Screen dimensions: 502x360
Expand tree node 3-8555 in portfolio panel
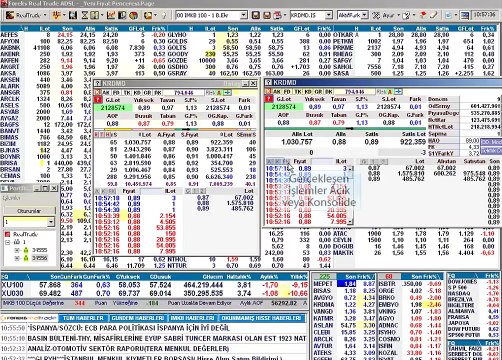click(x=17, y=250)
